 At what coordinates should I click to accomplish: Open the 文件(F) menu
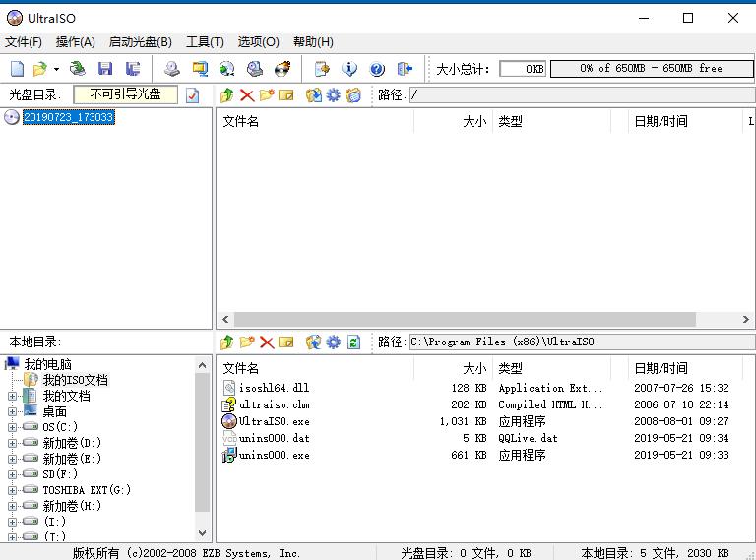click(x=24, y=42)
